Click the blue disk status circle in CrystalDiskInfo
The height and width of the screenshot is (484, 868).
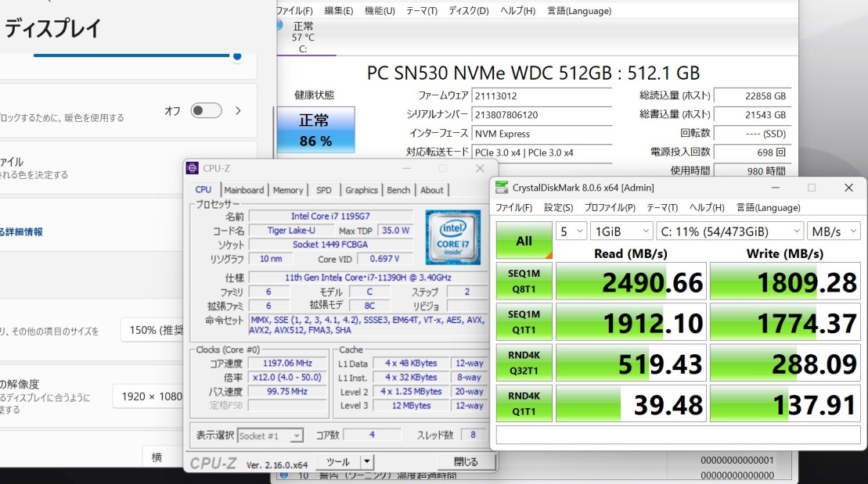pos(279,25)
